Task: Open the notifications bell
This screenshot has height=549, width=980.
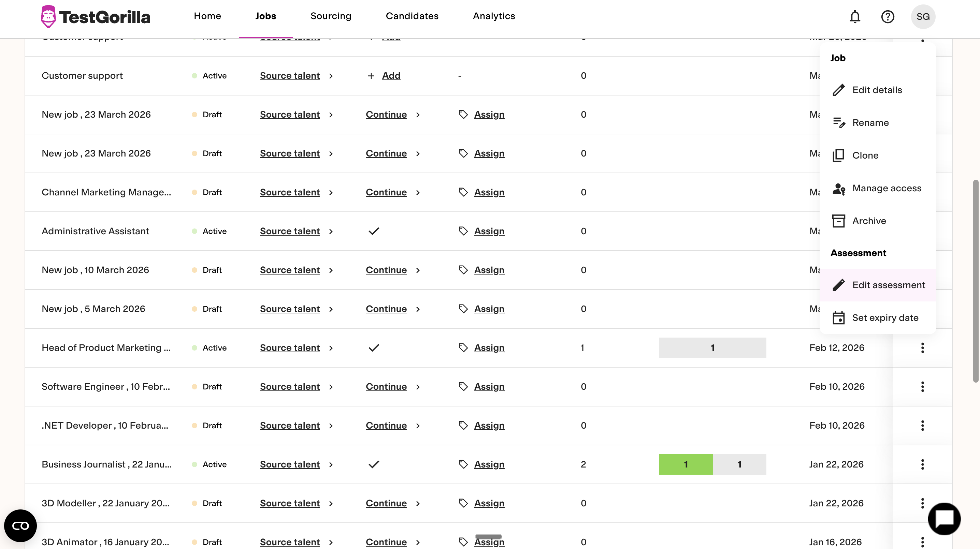Action: pos(855,16)
